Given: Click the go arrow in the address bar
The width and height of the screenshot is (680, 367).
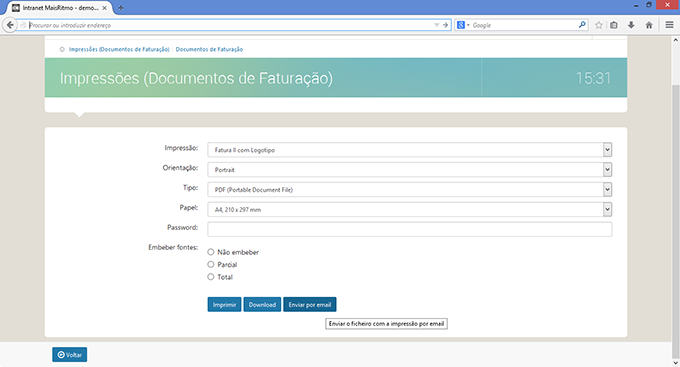Looking at the screenshot, I should [x=445, y=25].
